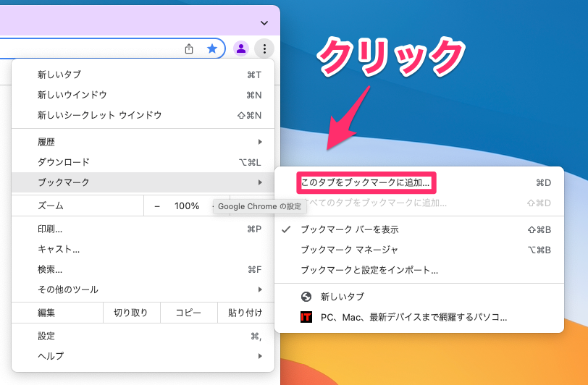Screen dimensions: 588x385
Task: Open the ダウンロード menu item
Action: [64, 162]
